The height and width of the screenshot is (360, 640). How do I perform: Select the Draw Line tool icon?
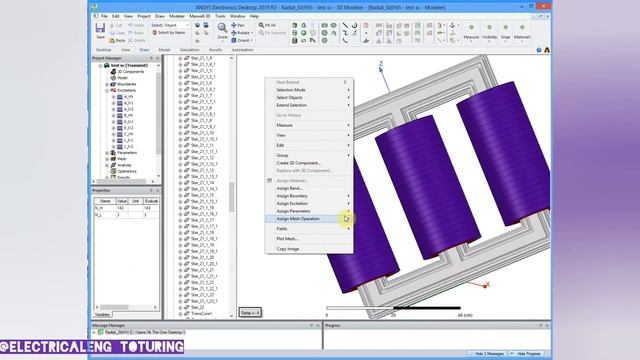[x=345, y=25]
